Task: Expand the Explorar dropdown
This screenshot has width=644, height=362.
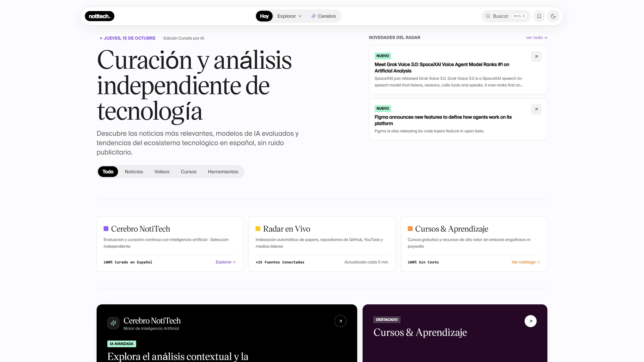Action: click(289, 16)
